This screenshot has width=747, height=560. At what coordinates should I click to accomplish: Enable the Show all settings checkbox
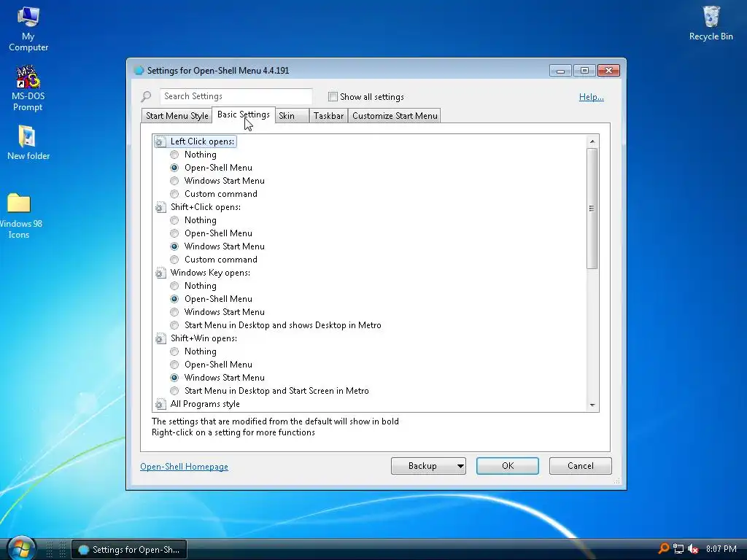point(333,97)
